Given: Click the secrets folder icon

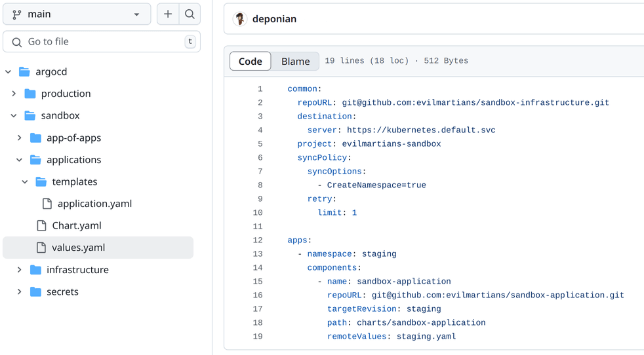Looking at the screenshot, I should (x=35, y=292).
